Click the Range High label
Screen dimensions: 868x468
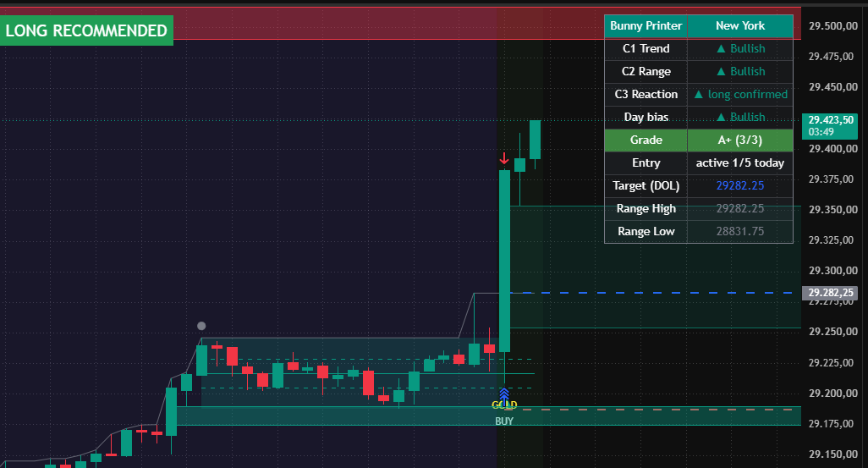[646, 209]
